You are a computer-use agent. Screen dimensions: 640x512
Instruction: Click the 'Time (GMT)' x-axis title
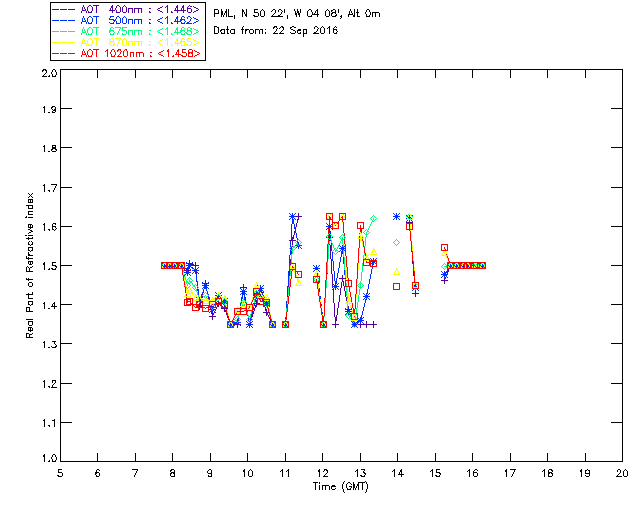(341, 487)
